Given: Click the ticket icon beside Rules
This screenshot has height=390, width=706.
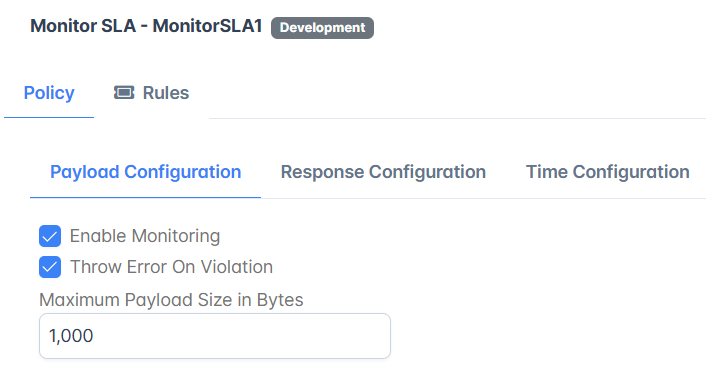Looking at the screenshot, I should (124, 93).
